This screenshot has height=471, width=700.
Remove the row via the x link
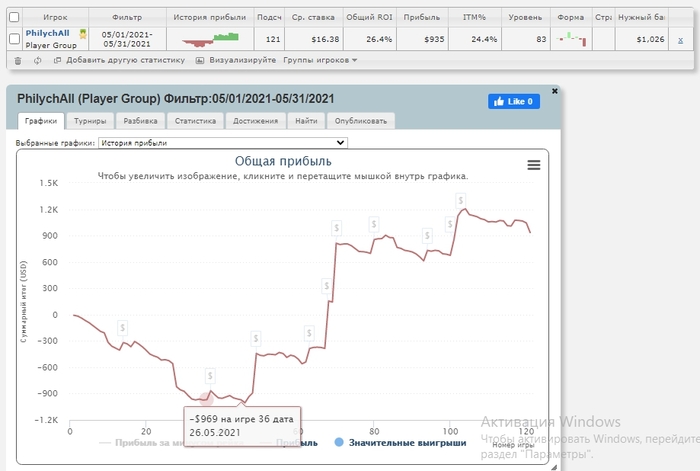point(680,40)
